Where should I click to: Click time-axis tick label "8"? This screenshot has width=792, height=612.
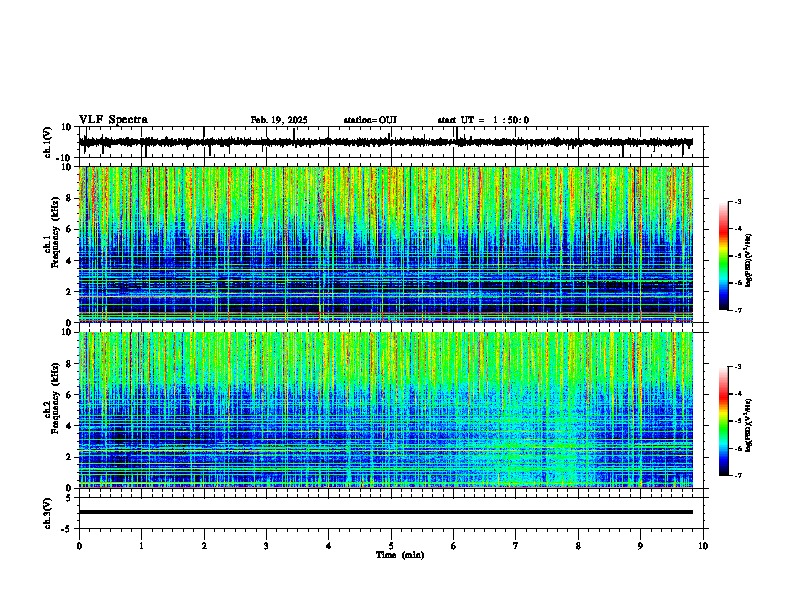[578, 546]
